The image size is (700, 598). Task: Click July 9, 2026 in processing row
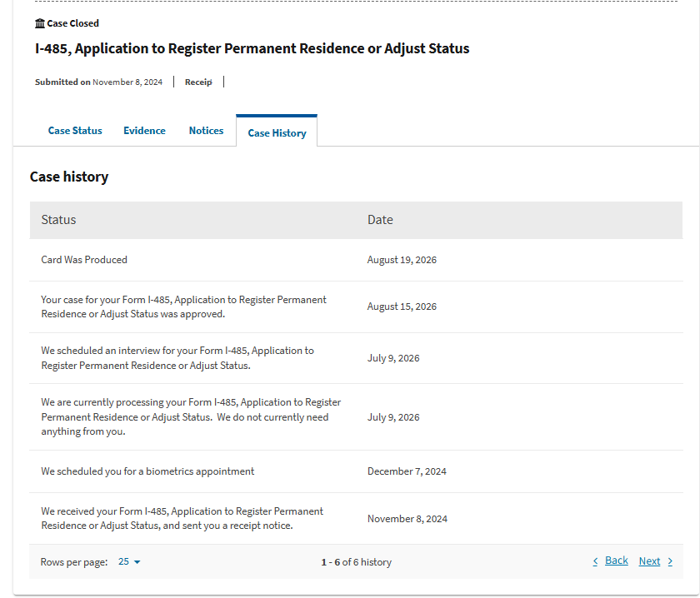(x=393, y=417)
